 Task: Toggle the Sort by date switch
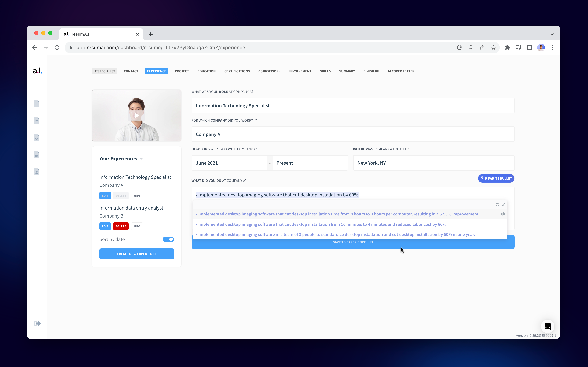168,239
